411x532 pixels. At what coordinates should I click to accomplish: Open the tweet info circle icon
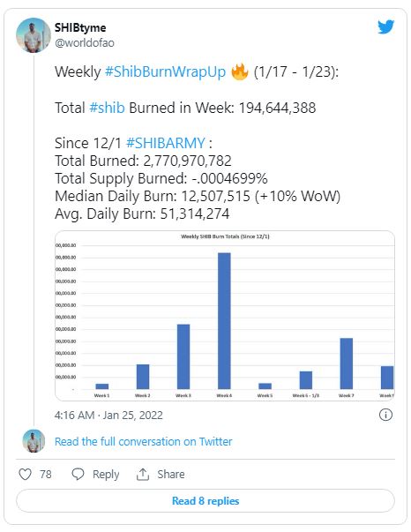(x=385, y=415)
